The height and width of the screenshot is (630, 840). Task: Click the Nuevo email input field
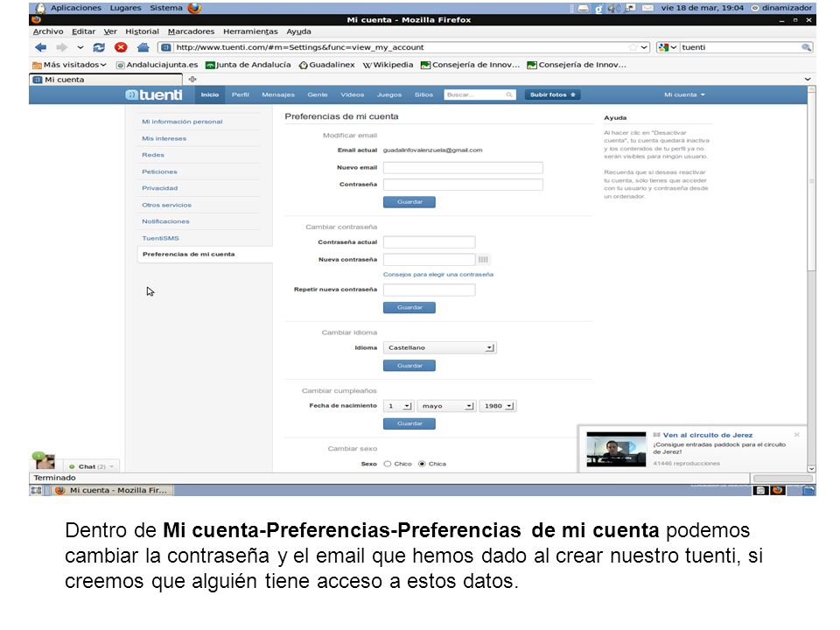click(x=463, y=168)
